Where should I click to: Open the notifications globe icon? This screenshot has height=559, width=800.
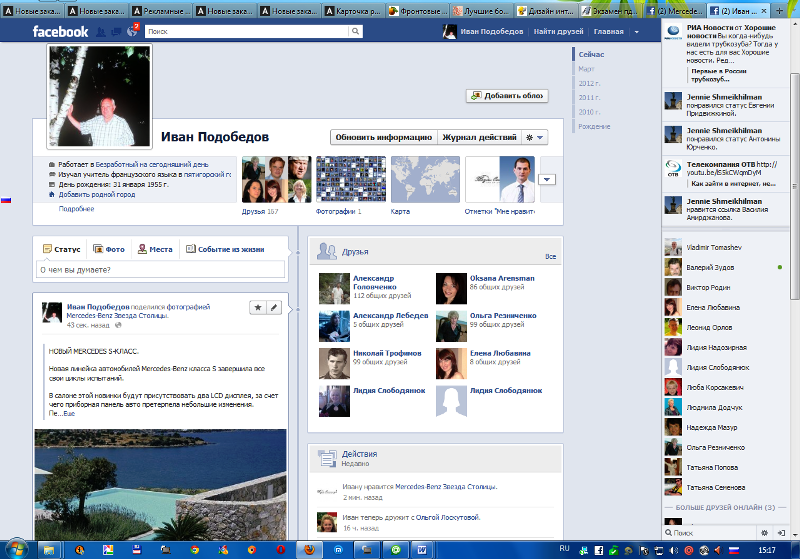coord(130,32)
